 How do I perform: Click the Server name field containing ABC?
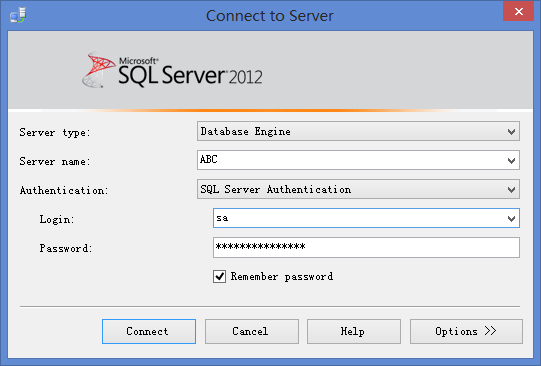[x=351, y=160]
